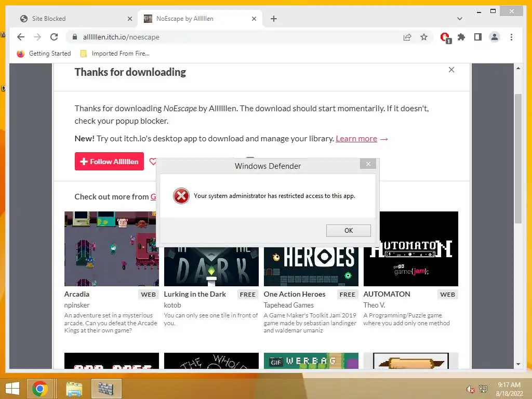Click the heart icon beside Follow button
The height and width of the screenshot is (399, 532).
point(152,162)
